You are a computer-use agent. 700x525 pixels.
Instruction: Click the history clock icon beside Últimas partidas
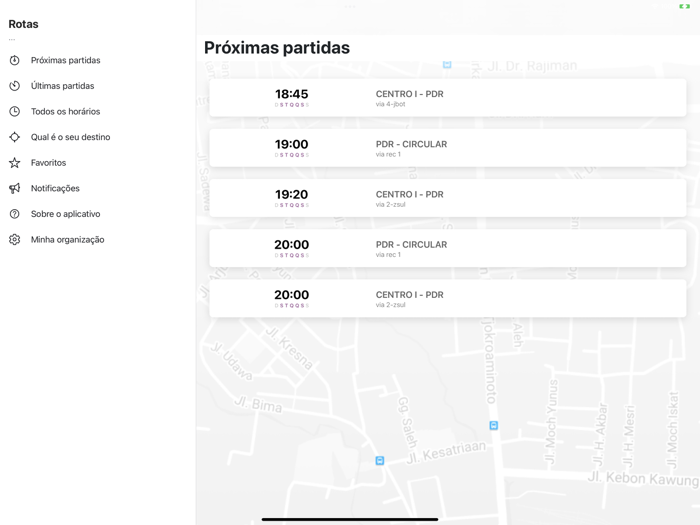15,86
